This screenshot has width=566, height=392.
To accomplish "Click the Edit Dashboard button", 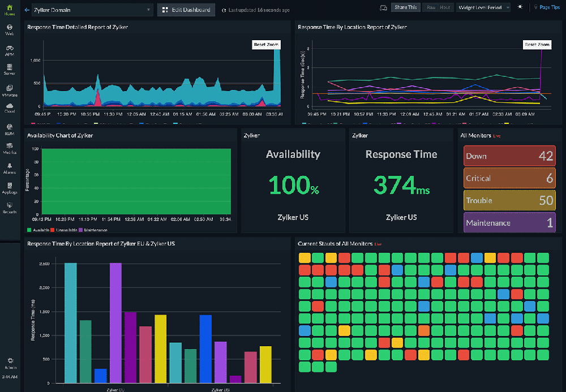I will pos(186,10).
